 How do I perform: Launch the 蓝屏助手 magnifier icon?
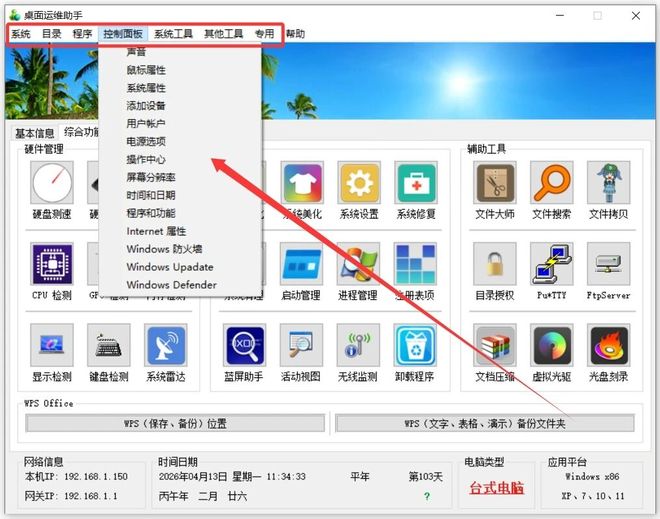pos(245,345)
